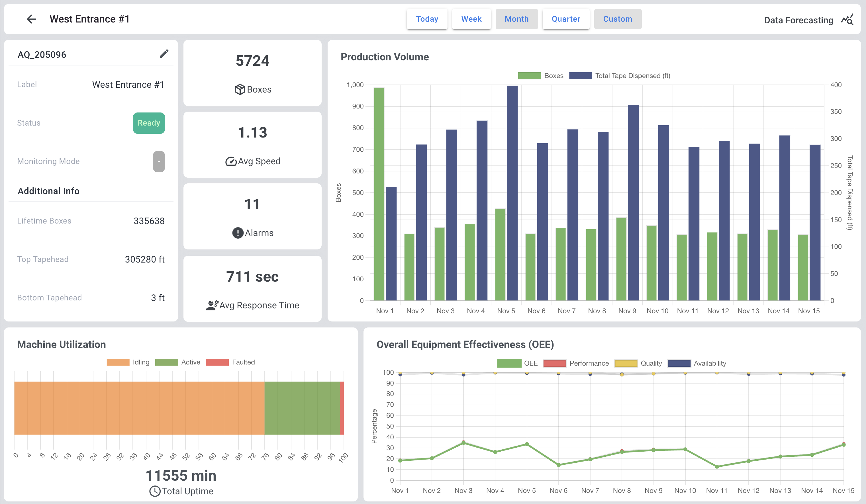866x504 pixels.
Task: Click the Avg Response Time people icon
Action: point(212,305)
